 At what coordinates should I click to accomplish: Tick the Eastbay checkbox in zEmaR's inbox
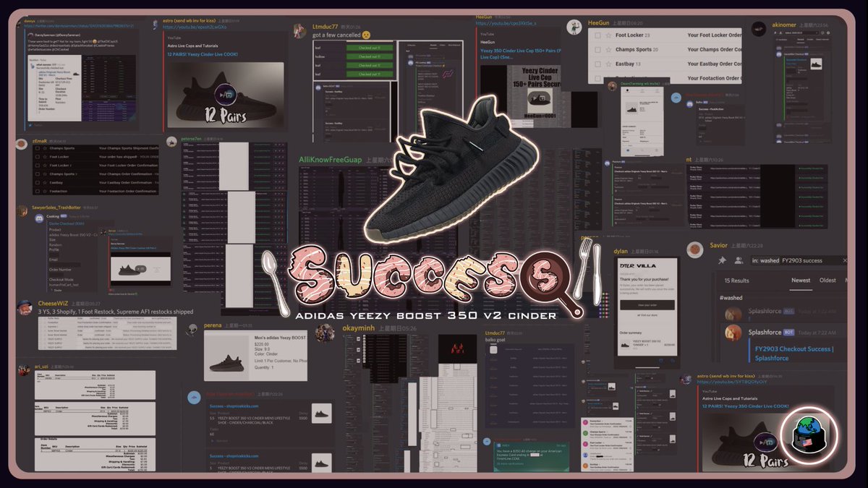37,183
